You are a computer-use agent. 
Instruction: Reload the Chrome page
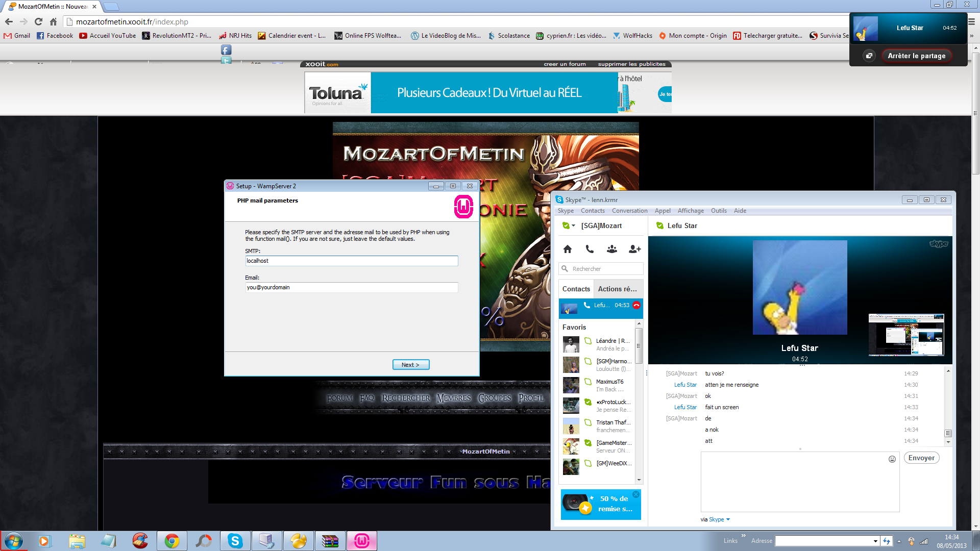[38, 21]
